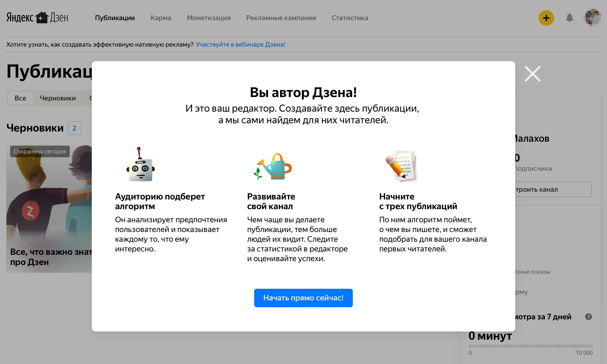
Task: Open Рекламные кампании in the navigation
Action: coord(281,18)
